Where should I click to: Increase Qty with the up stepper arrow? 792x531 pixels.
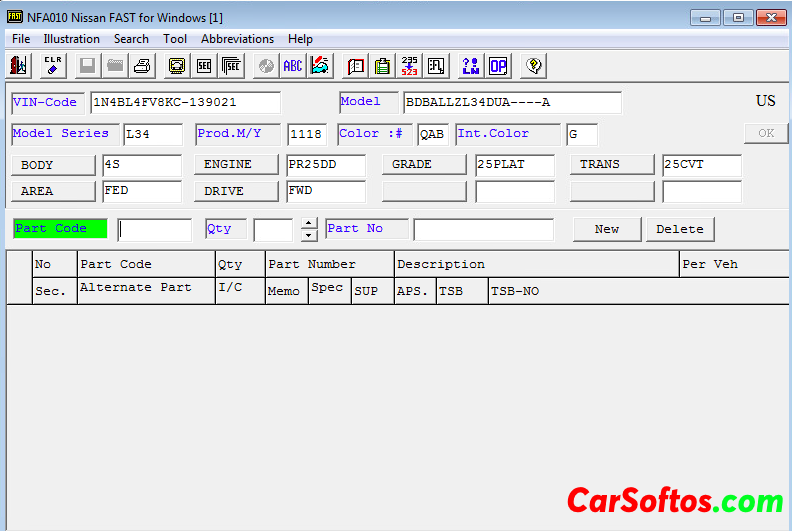point(309,223)
